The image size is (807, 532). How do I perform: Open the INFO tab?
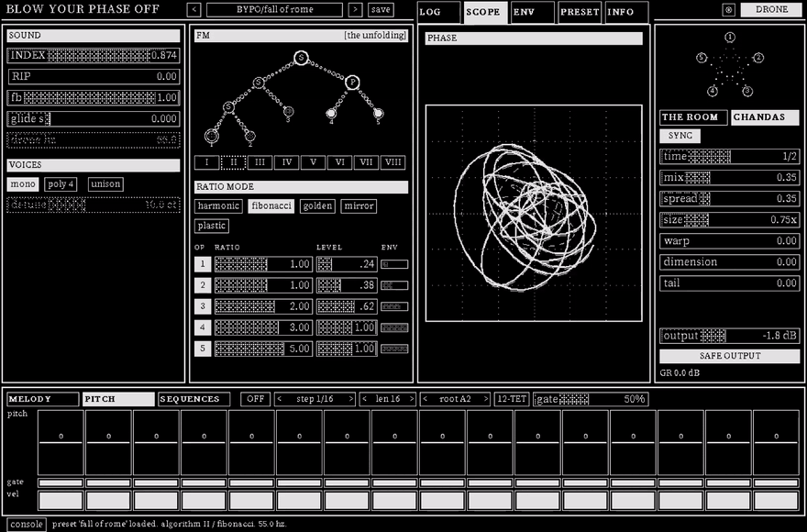tap(626, 12)
